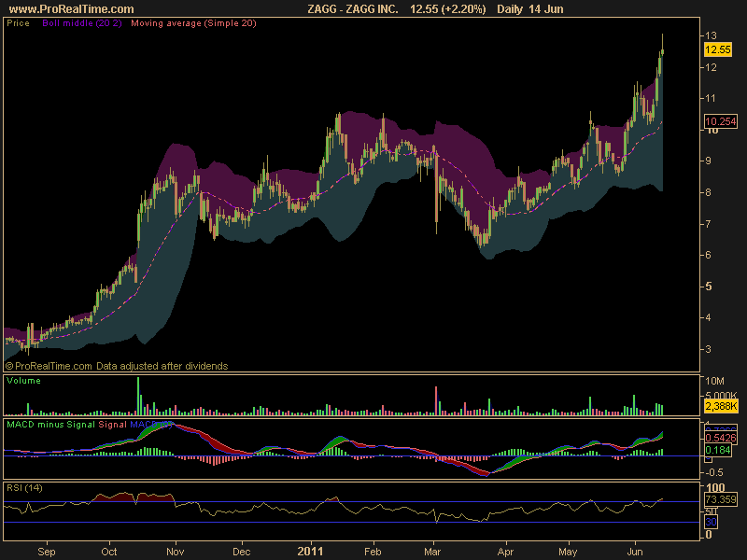Click the Dec label on time axis
The height and width of the screenshot is (560, 747).
242,552
